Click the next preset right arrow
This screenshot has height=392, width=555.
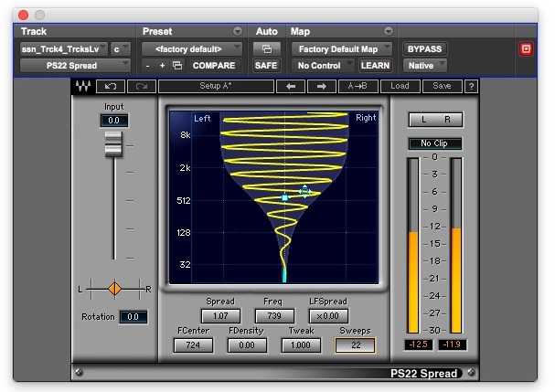click(x=322, y=86)
